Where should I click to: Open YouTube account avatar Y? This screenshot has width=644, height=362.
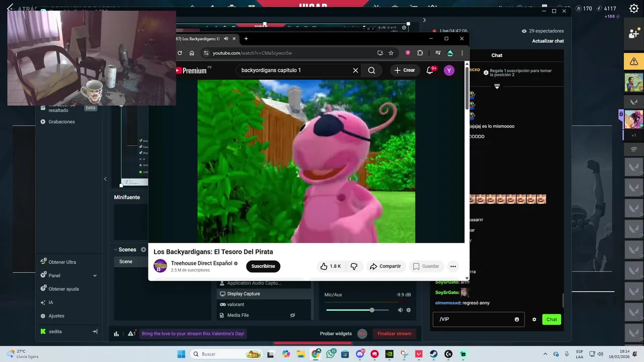pyautogui.click(x=449, y=70)
